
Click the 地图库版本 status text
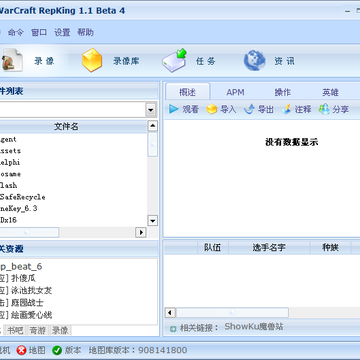pyautogui.click(x=138, y=350)
